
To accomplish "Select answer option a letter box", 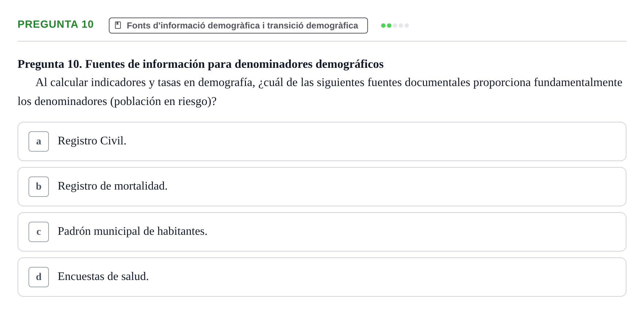I will (39, 141).
